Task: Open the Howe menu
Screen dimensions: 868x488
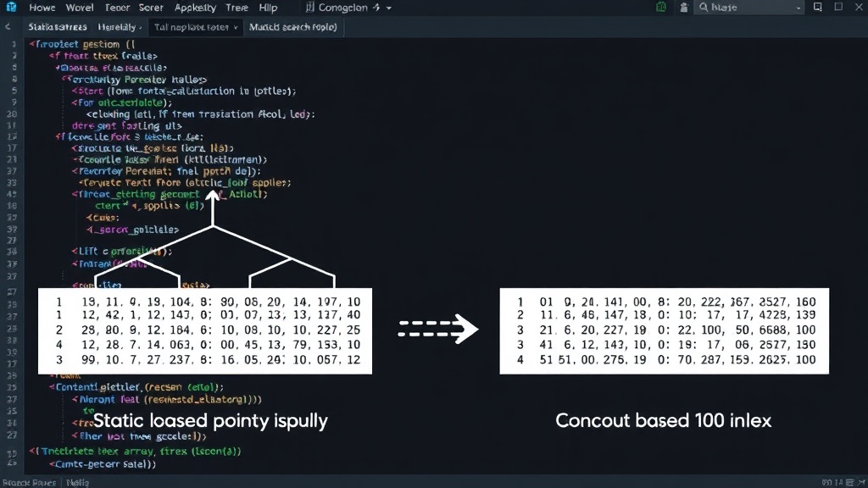Action: coord(42,8)
